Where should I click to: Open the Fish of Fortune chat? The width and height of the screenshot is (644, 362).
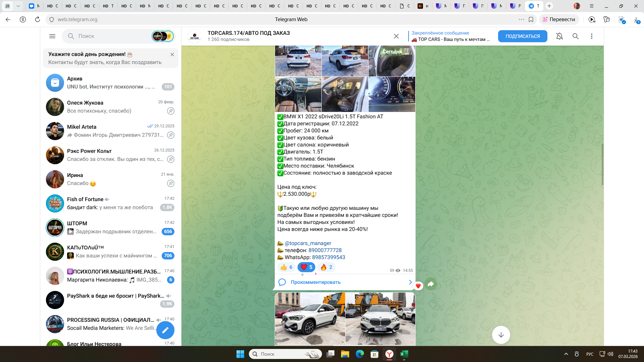(111, 203)
